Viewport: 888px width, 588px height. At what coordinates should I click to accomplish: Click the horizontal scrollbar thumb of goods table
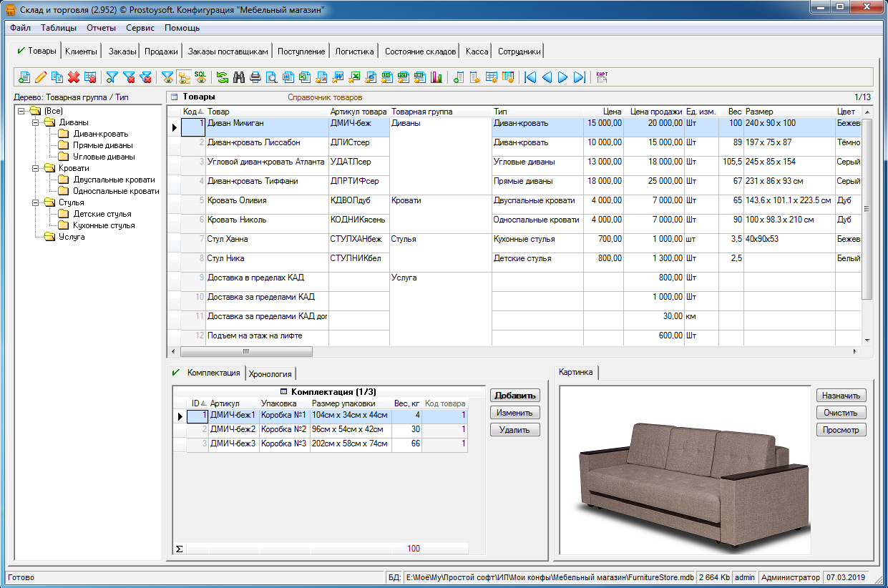click(x=246, y=352)
